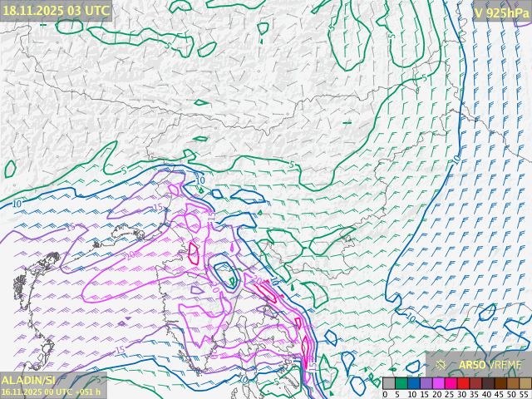Select the dark brown 40 legend swatch
The height and width of the screenshot is (399, 532).
488,383
